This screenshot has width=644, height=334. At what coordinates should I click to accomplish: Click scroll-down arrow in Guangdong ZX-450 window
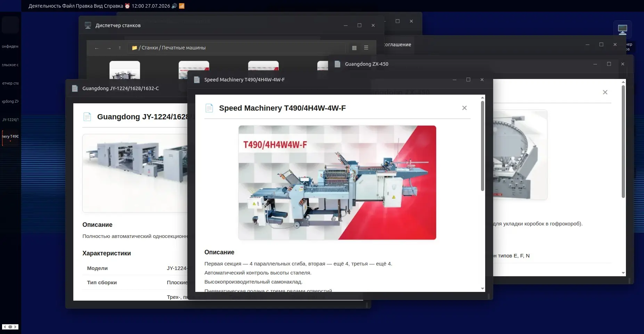tap(623, 273)
